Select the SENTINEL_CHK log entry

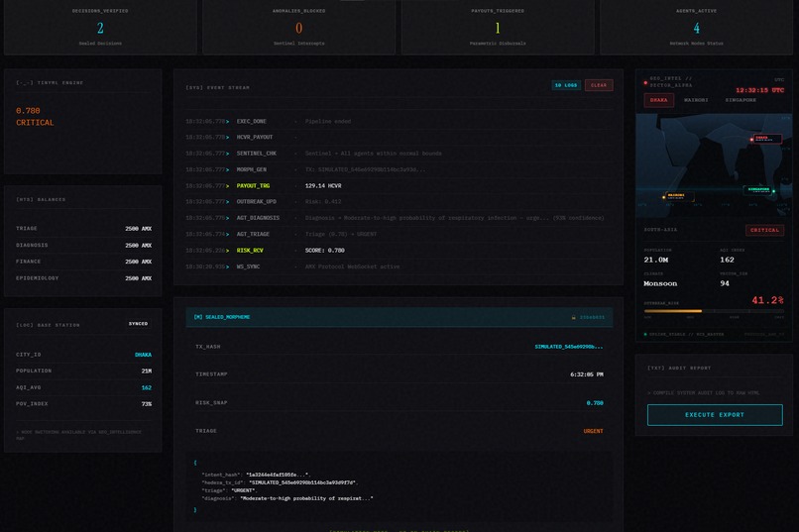point(399,154)
